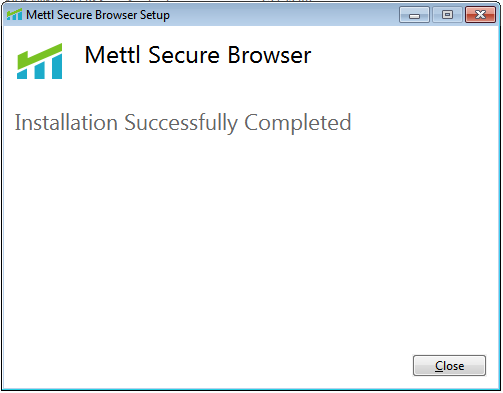This screenshot has width=503, height=393.
Task: Click the word 'Completed' in the status message
Action: coord(298,123)
